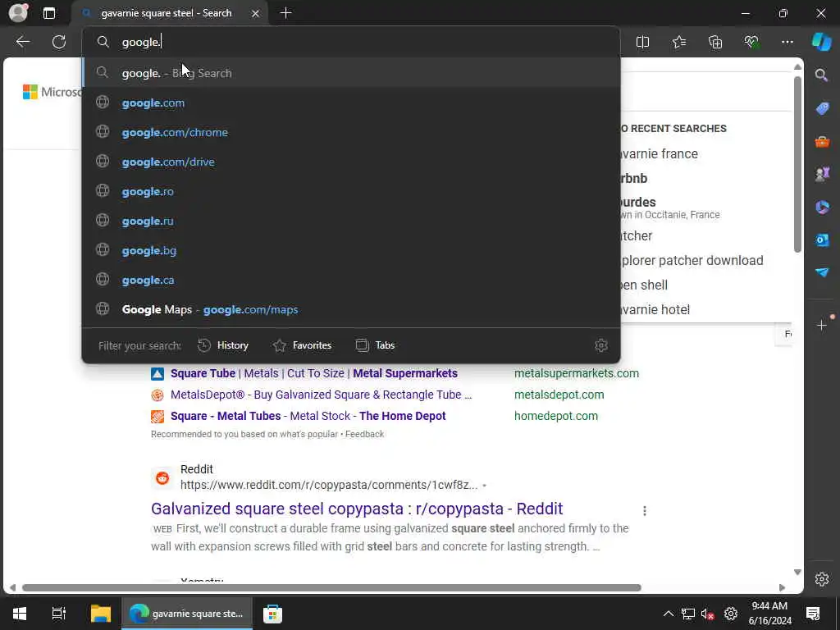Screen dimensions: 840x630
Task: Open Microsoft Store from taskbar
Action: 272,614
